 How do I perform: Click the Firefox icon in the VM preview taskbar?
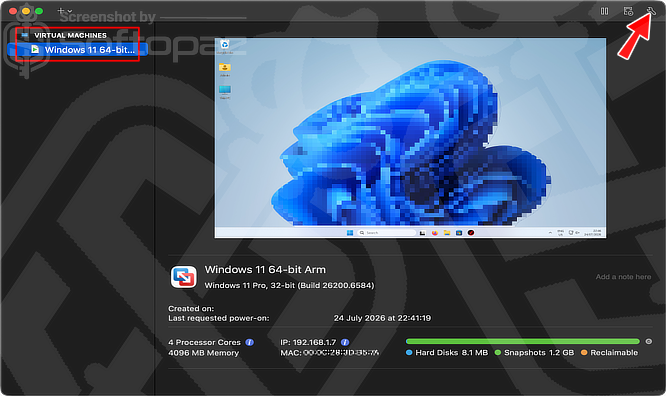pyautogui.click(x=435, y=232)
